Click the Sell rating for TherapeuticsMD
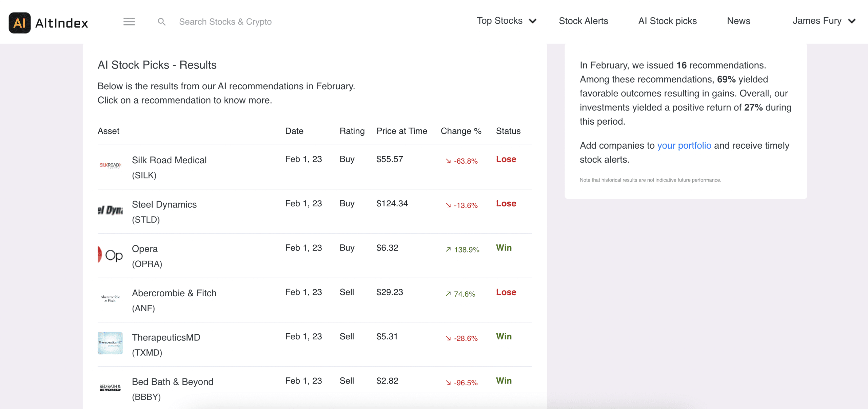 point(347,336)
